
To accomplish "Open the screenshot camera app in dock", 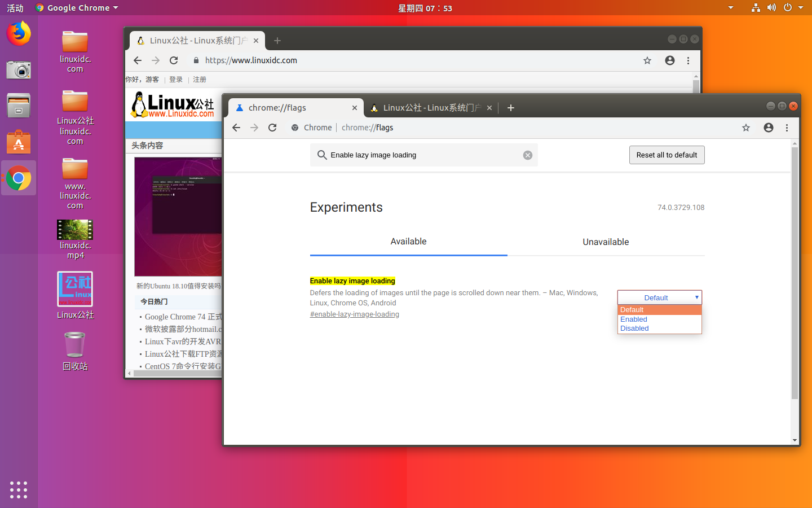I will coord(19,70).
